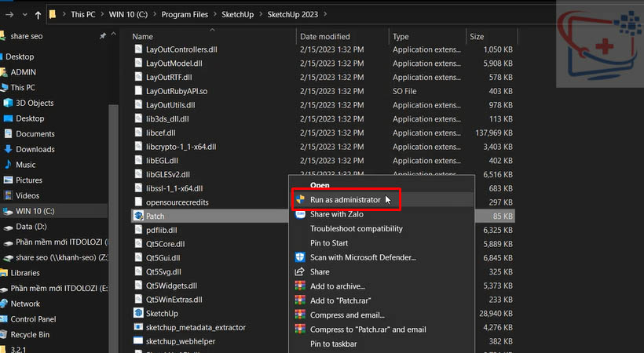The image size is (644, 353).
Task: Choose Run as administrator
Action: click(x=345, y=200)
